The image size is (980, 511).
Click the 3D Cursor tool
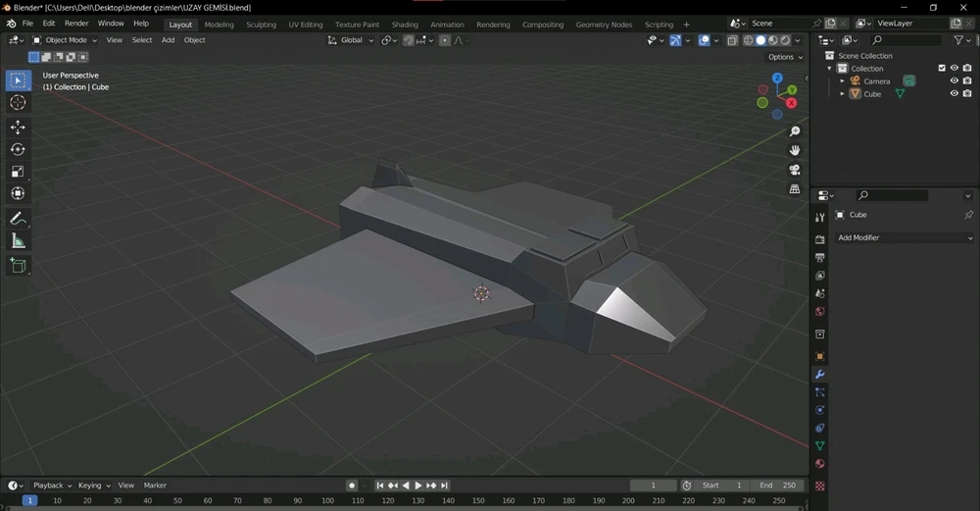tap(18, 103)
